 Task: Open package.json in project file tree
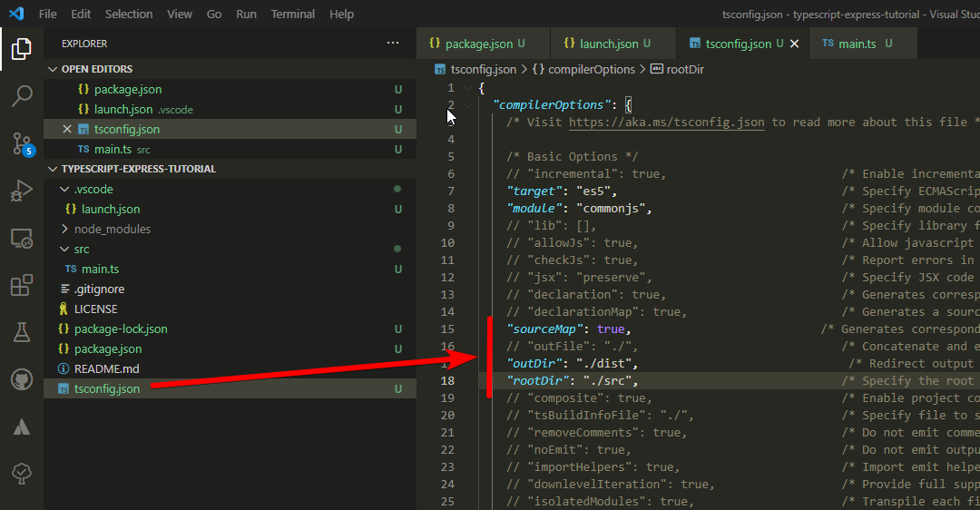point(230,349)
